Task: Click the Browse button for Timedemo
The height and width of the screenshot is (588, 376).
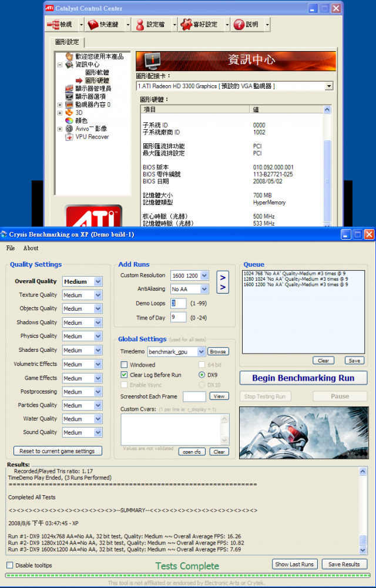Action: [218, 352]
